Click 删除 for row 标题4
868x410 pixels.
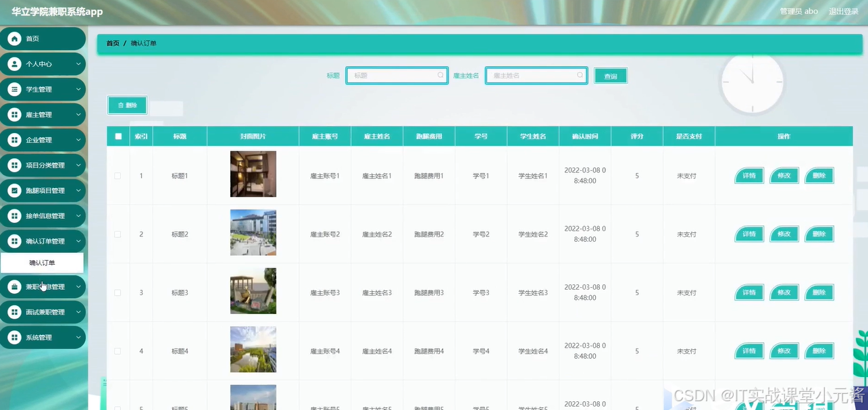pyautogui.click(x=819, y=351)
